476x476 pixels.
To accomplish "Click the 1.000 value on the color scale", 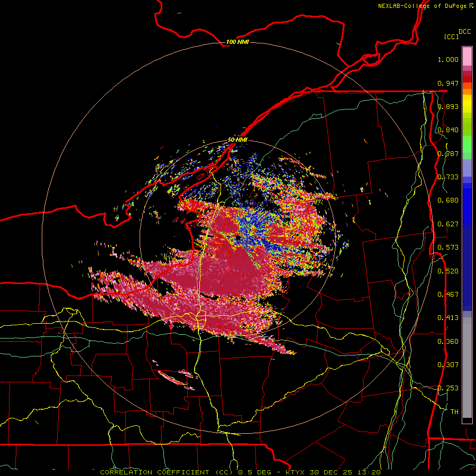I will (x=448, y=59).
